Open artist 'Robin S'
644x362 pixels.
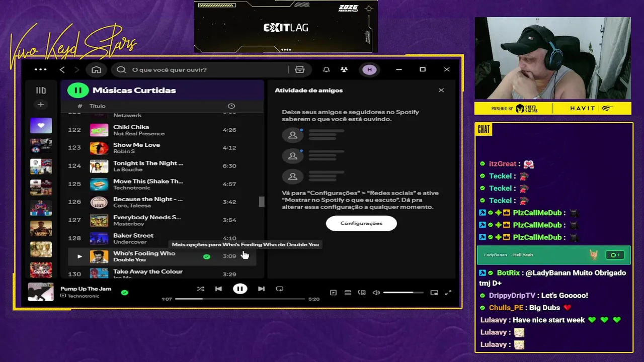point(124,151)
